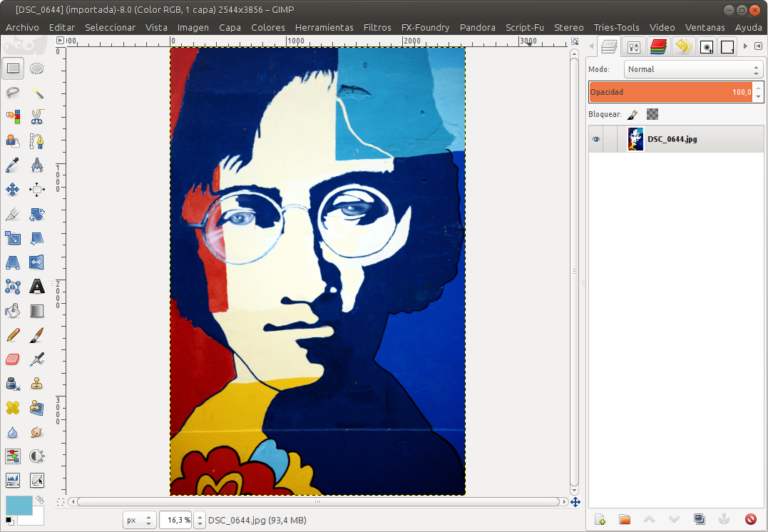This screenshot has width=768, height=532.
Task: Select the Foreground Select tool
Action: click(x=13, y=141)
